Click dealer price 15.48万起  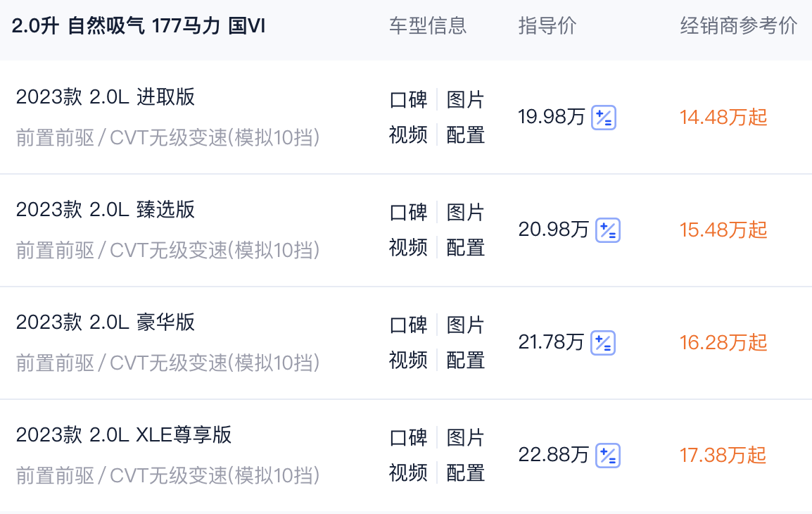(x=723, y=230)
